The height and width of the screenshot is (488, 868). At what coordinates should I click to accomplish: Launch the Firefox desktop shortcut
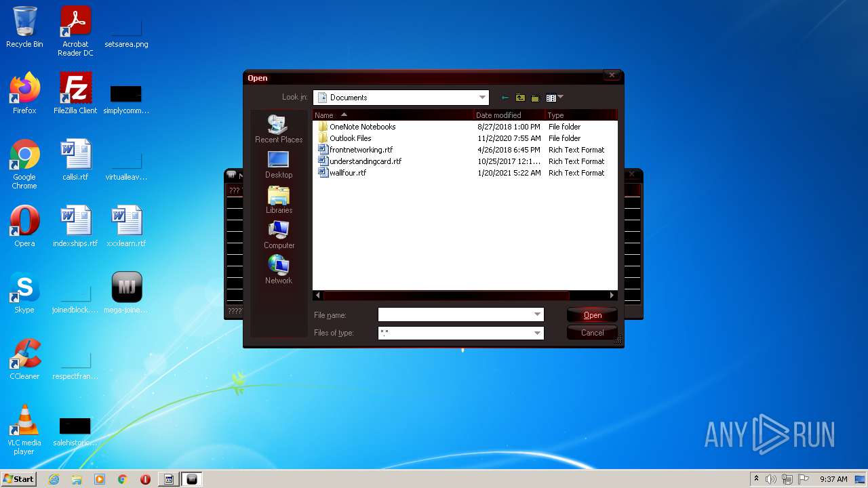[x=24, y=94]
